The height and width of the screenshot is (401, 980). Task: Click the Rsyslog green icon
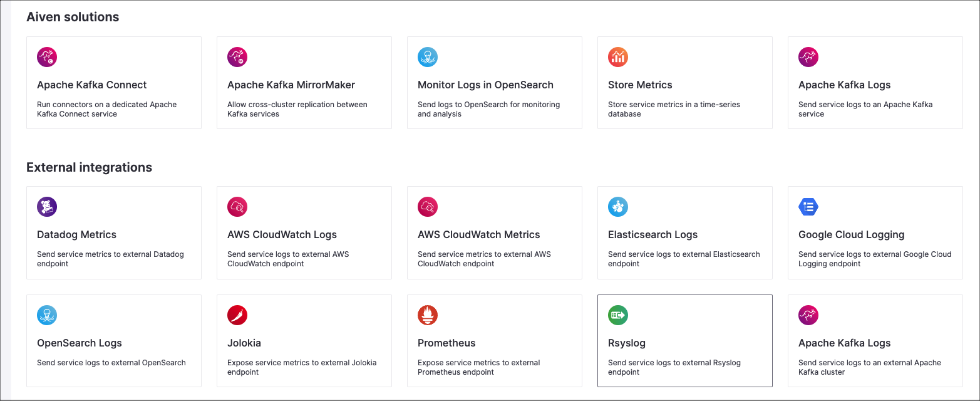pos(618,315)
